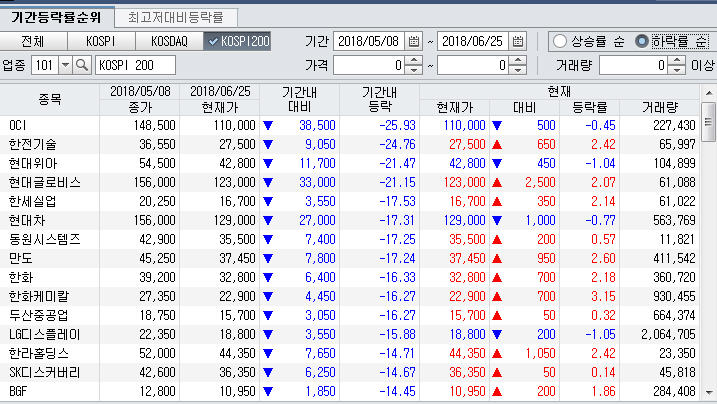Click the 거래량 volume input field
717x404 pixels.
633,65
